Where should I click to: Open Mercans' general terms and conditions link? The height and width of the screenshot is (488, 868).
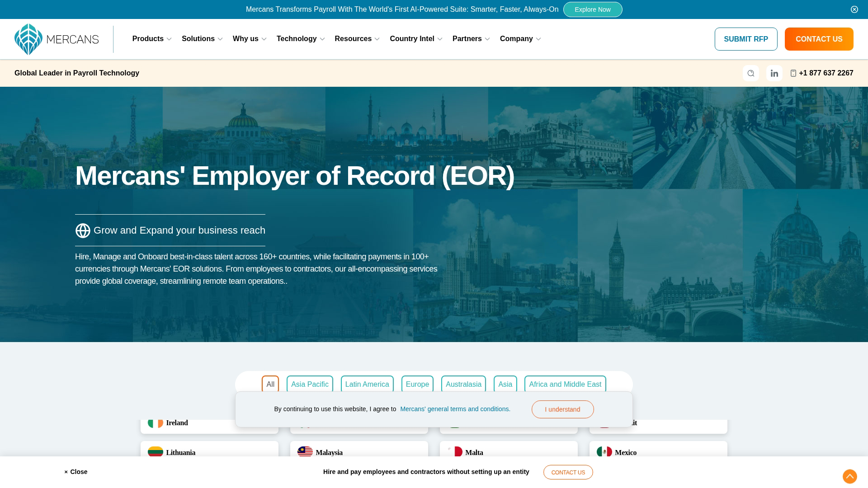click(455, 409)
